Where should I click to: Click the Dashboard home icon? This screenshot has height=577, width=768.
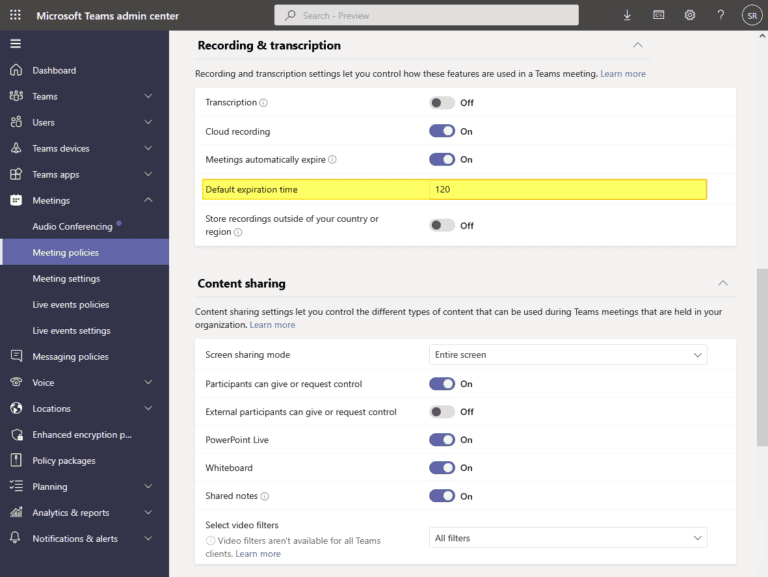pyautogui.click(x=16, y=70)
